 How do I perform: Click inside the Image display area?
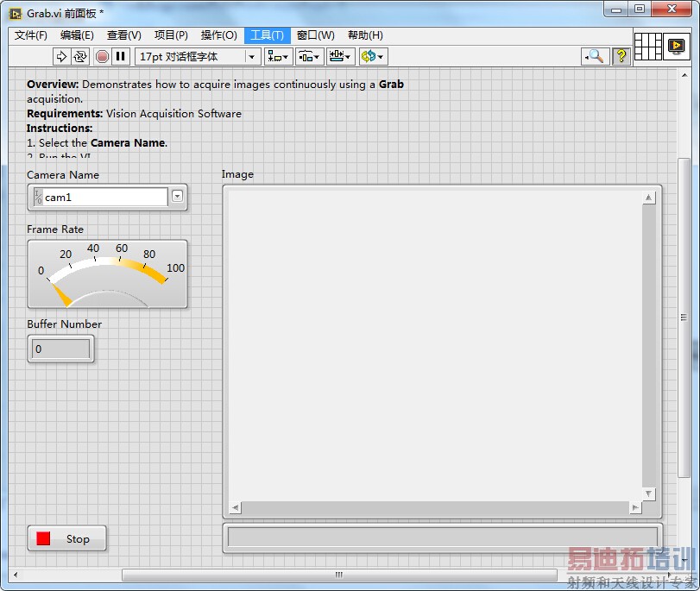point(435,346)
